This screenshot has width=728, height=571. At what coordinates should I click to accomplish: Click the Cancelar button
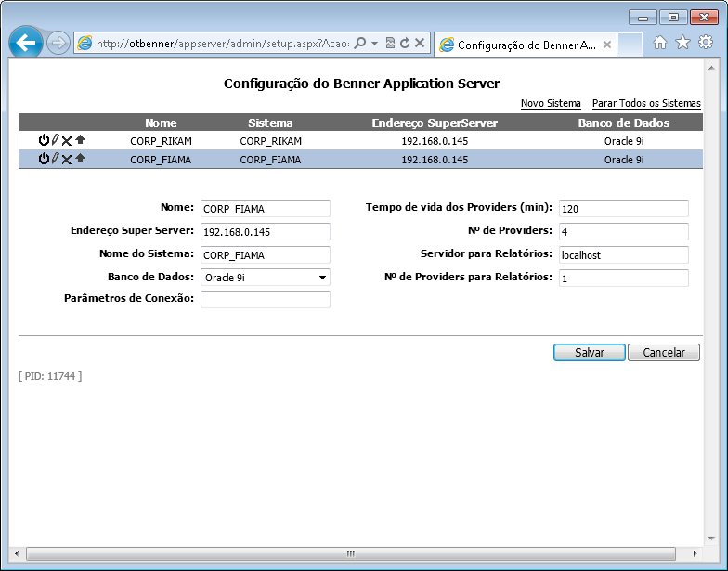click(x=663, y=353)
